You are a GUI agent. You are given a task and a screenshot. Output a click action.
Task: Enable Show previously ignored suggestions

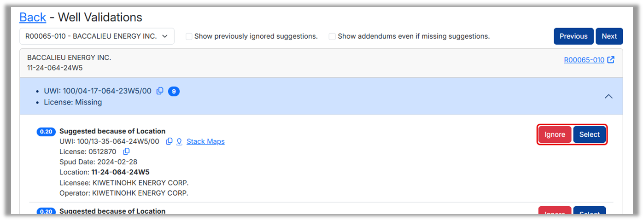(189, 36)
